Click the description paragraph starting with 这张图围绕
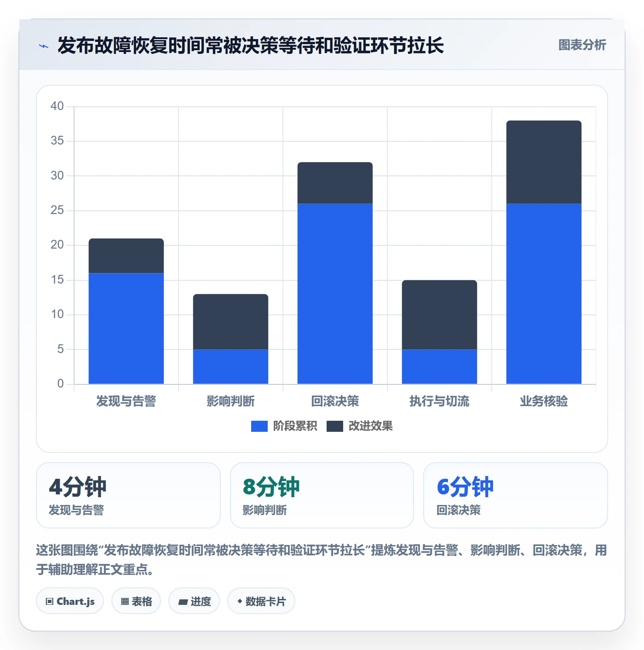 (322, 560)
